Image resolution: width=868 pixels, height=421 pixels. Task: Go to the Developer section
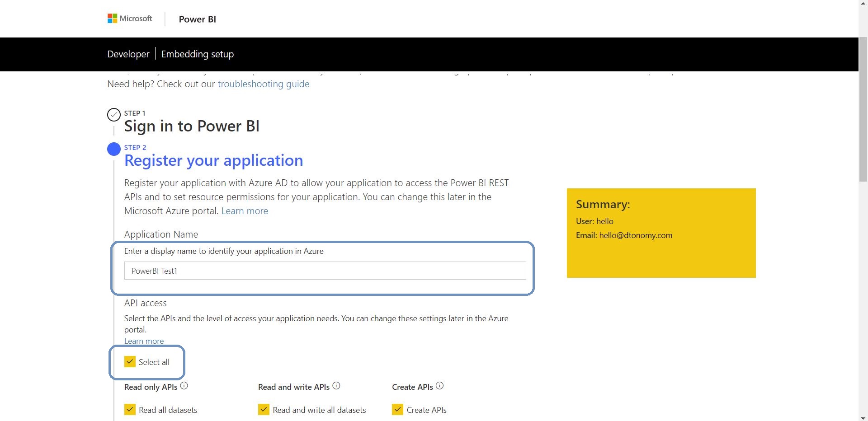click(x=128, y=54)
